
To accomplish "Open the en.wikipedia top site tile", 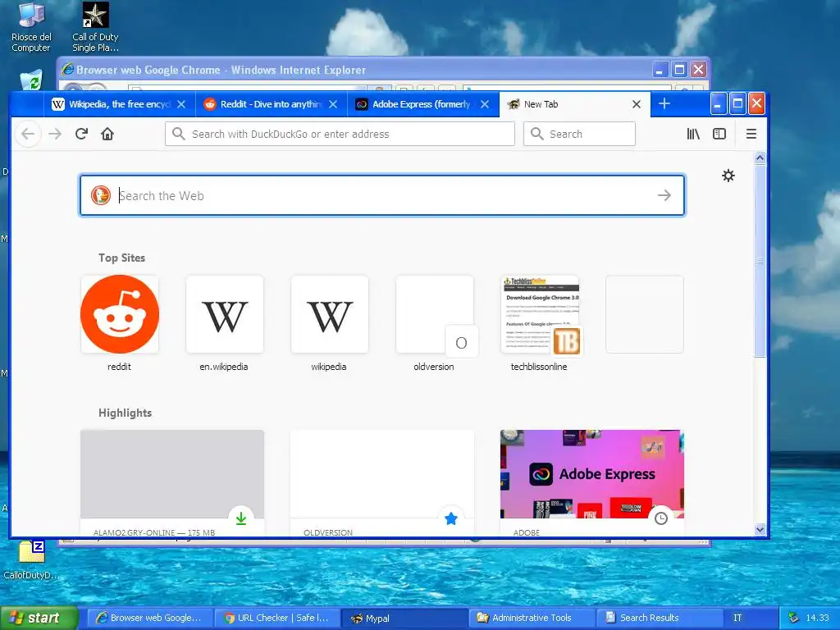I will (225, 314).
